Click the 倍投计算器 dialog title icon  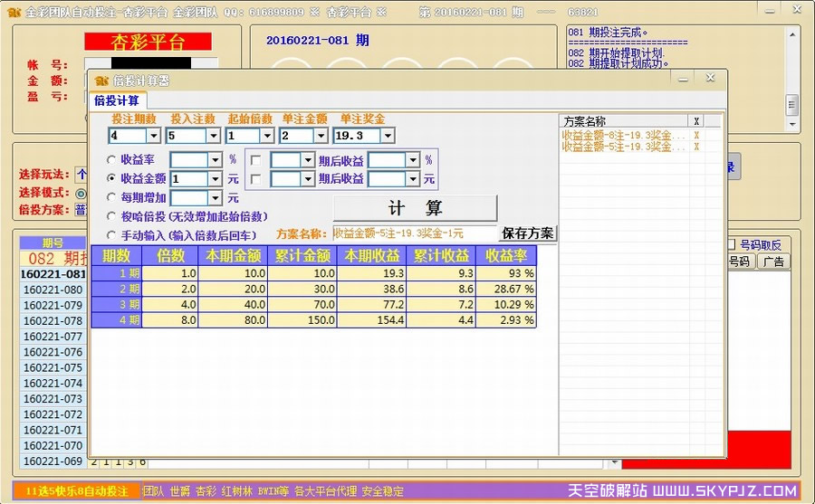click(101, 81)
